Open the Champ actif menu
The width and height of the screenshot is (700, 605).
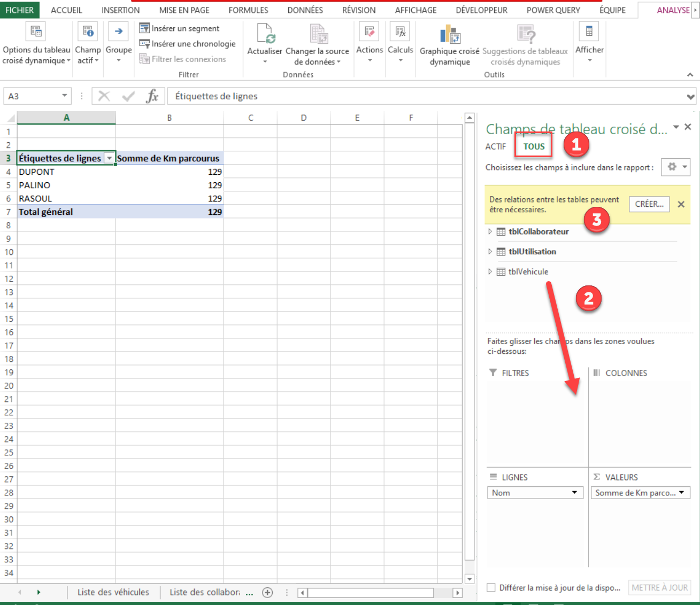click(88, 44)
